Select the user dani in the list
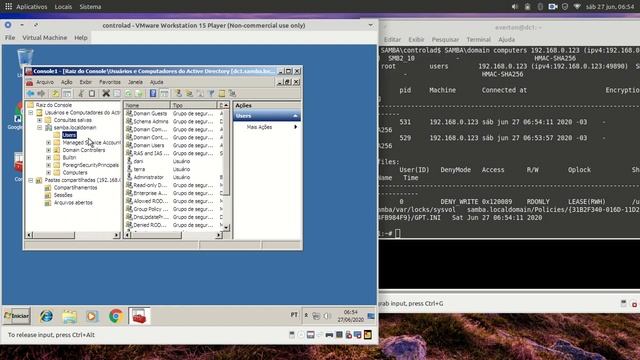This screenshot has width=640, height=360. click(x=138, y=161)
